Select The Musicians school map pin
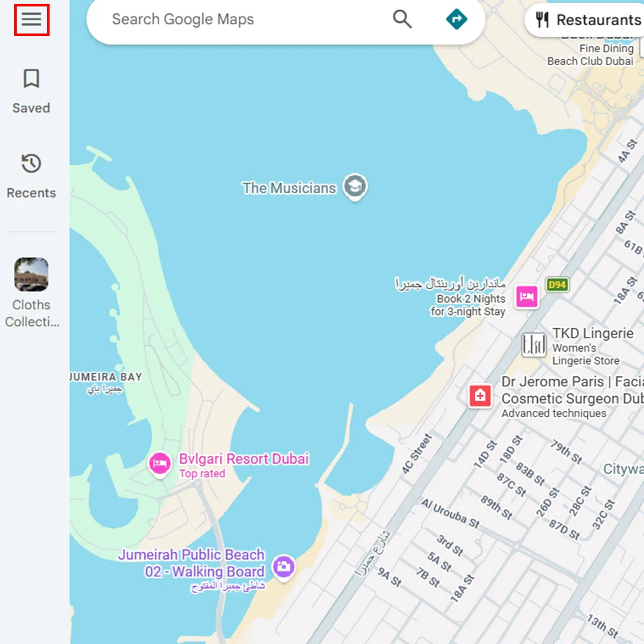 [x=355, y=187]
